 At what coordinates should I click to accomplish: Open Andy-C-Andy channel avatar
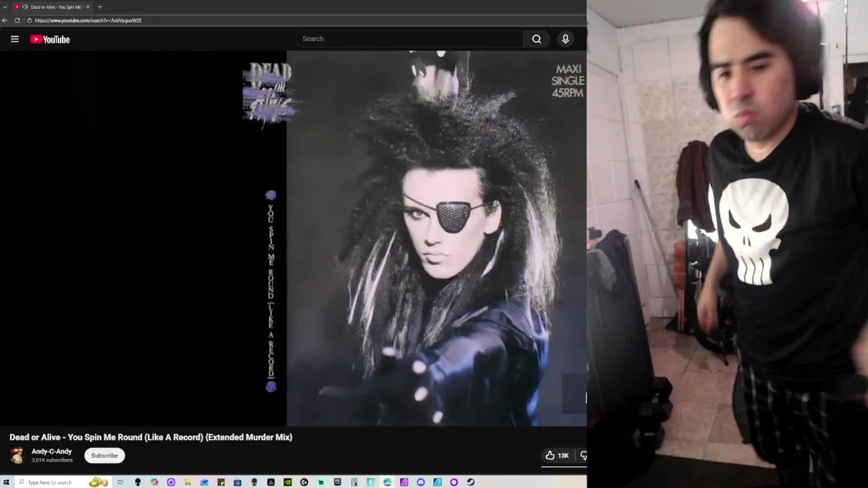pyautogui.click(x=17, y=455)
